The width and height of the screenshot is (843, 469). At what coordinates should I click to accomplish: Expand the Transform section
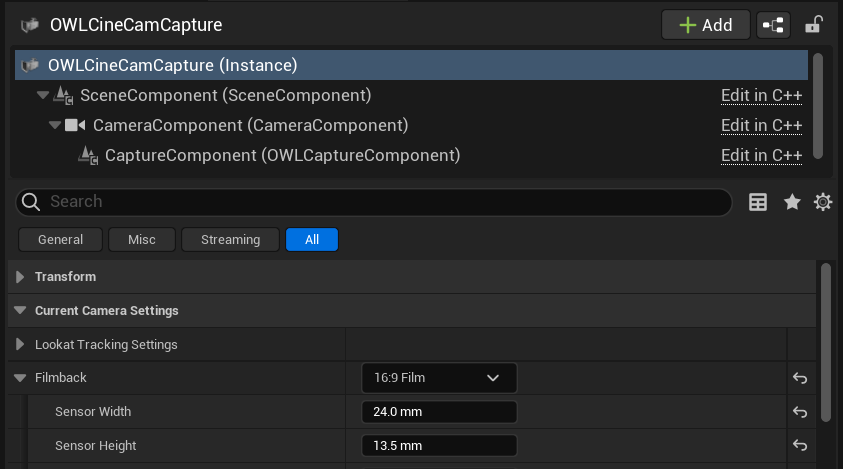click(20, 277)
